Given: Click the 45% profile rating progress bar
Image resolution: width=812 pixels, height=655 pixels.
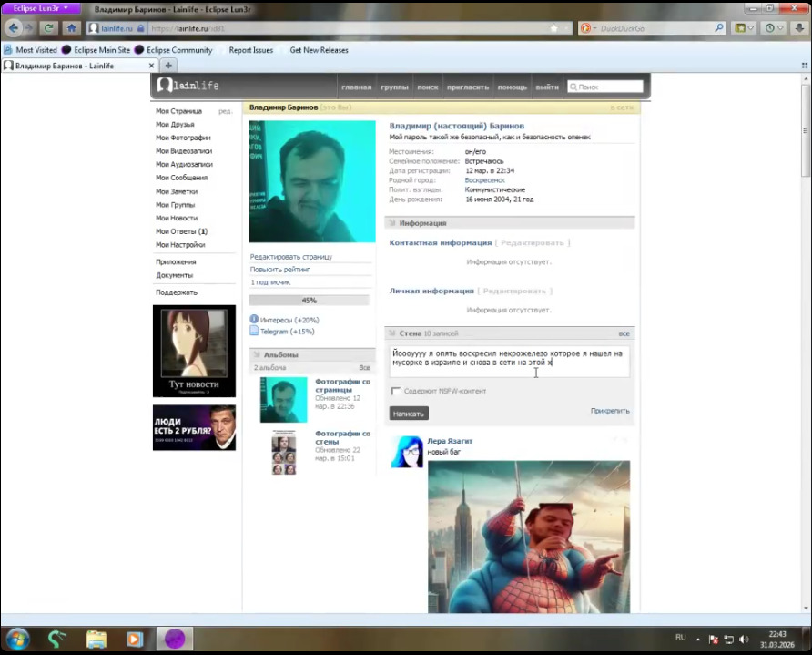Looking at the screenshot, I should pos(310,300).
